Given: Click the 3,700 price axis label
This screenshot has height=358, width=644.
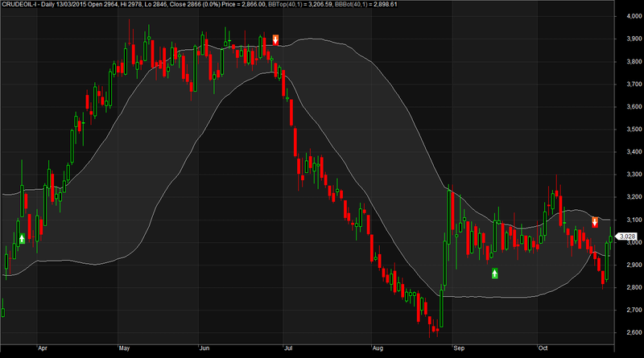Looking at the screenshot, I should pyautogui.click(x=634, y=84).
